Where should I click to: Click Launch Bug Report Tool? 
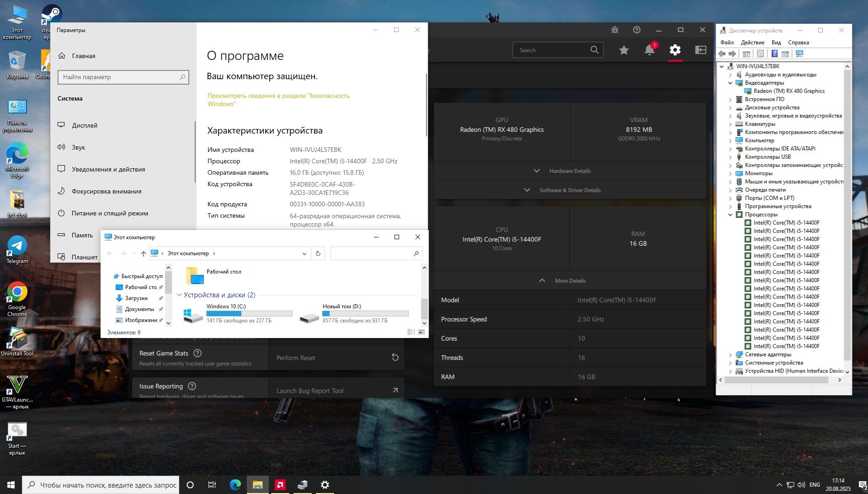coord(337,390)
